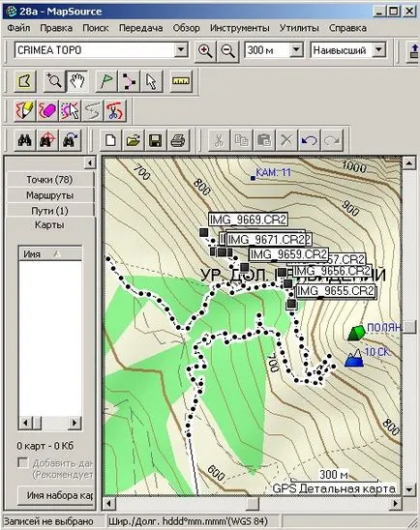Screen dimensions: 420x530
Task: Click the zoom in magnifier icon
Action: [205, 51]
